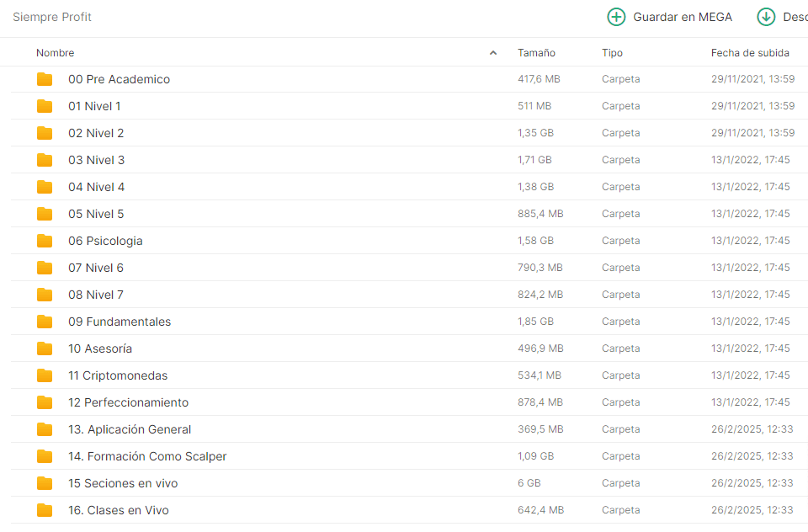Sort files by the Nombre column header

(x=56, y=53)
